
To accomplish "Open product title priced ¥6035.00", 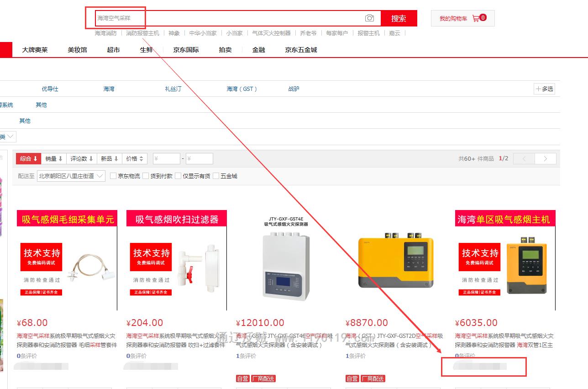I will click(x=504, y=341).
